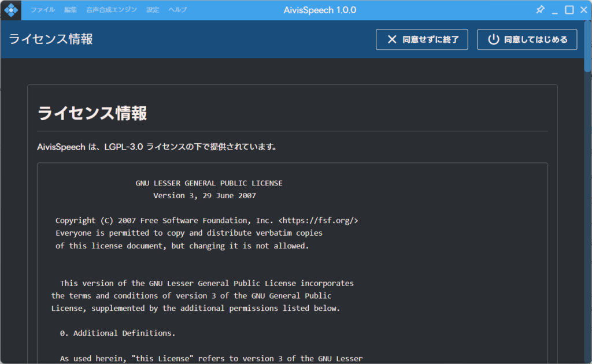Click the https://fsf.org/ URL text
Screen dimensions: 592x364
click(x=319, y=220)
